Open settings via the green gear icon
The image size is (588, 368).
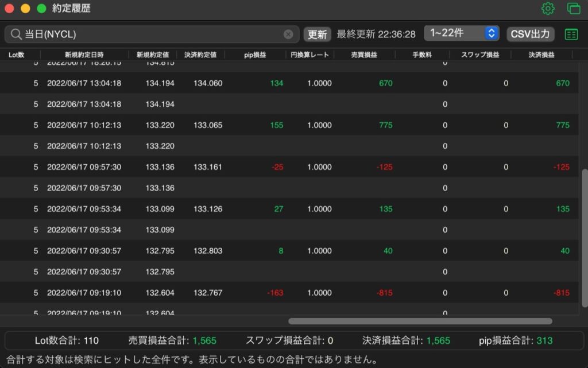click(x=548, y=8)
